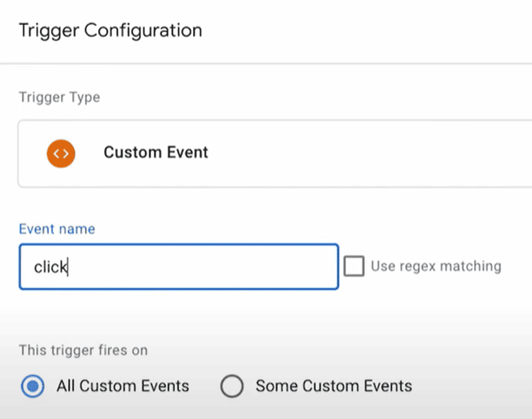
Task: Click the blue "Event name" field label
Action: (57, 228)
